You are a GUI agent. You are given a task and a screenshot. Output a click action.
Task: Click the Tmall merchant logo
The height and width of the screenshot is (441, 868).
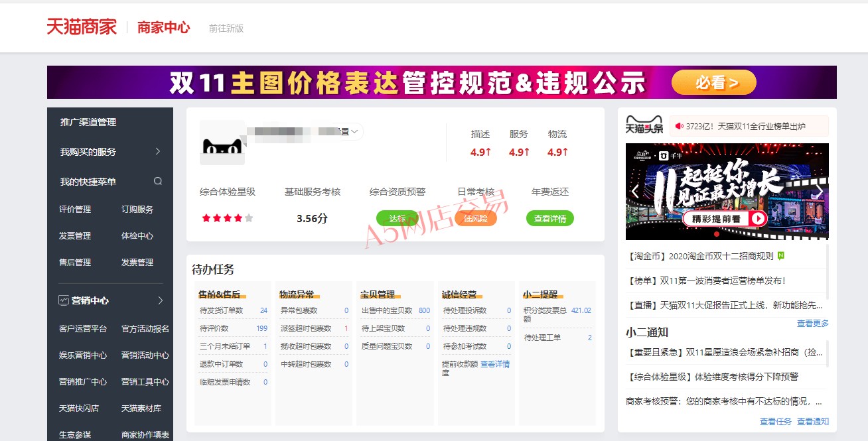tap(81, 27)
